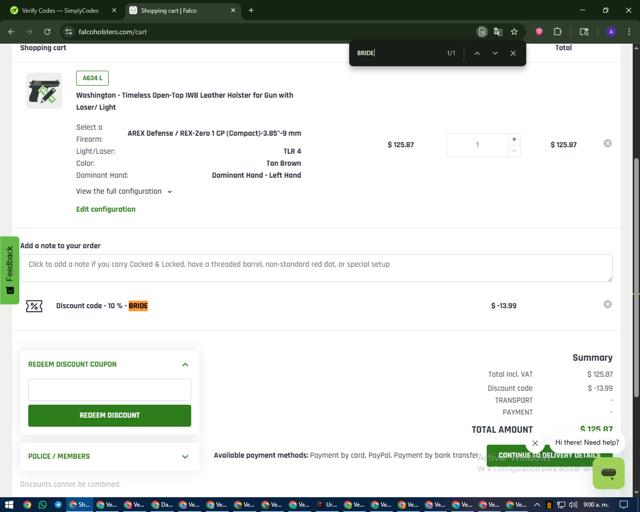Click the order note text area
640x512 pixels.
coord(316,268)
